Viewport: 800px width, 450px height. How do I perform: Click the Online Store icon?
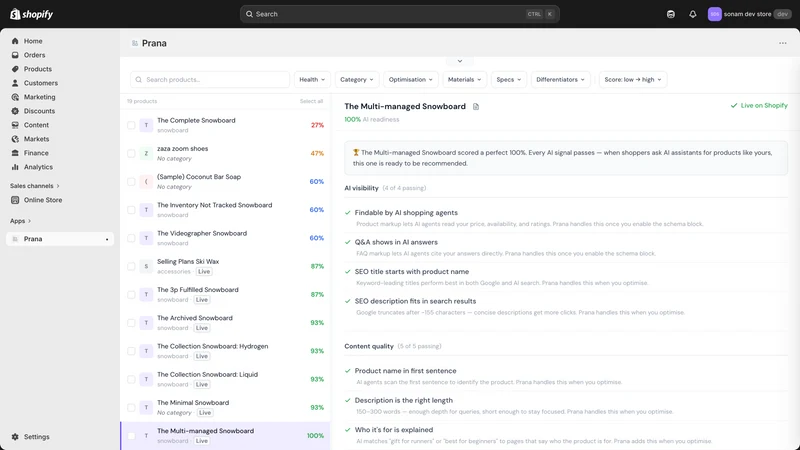pos(15,200)
